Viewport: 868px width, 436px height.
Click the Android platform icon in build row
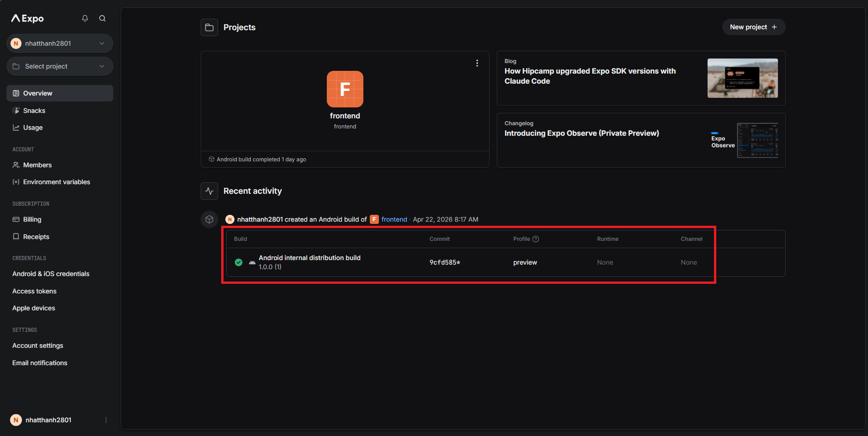252,263
